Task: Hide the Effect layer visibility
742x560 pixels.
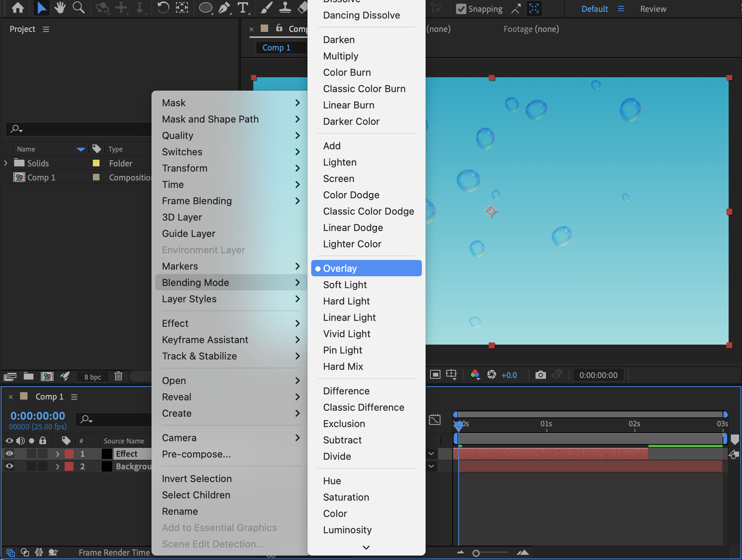Action: [x=10, y=453]
